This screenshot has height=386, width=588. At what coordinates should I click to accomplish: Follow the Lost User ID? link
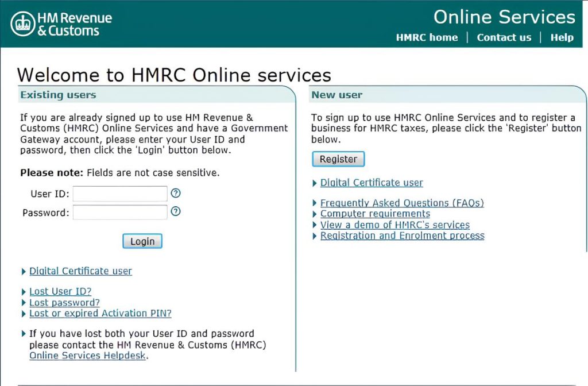click(x=60, y=292)
